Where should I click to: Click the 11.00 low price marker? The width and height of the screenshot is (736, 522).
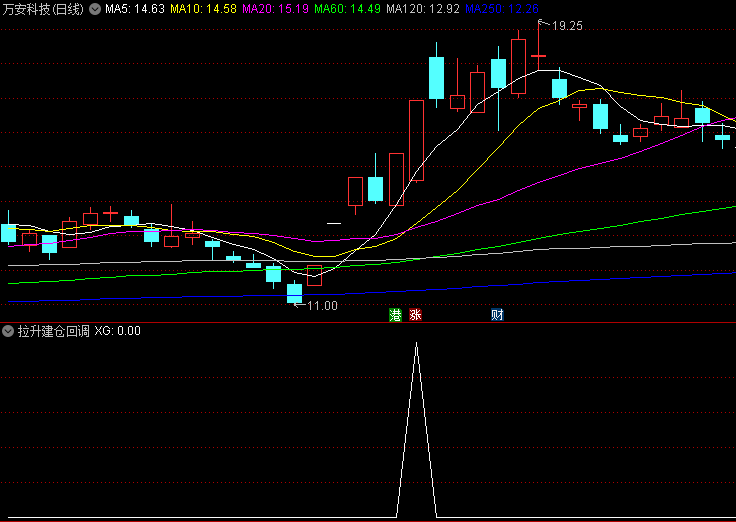(x=320, y=305)
